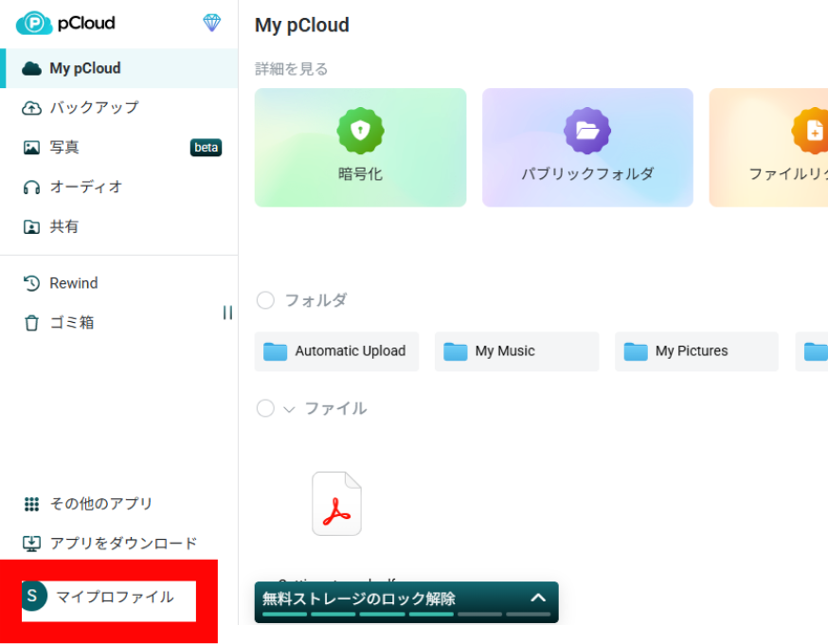The height and width of the screenshot is (644, 828).
Task: Open the My Music folder
Action: click(516, 351)
